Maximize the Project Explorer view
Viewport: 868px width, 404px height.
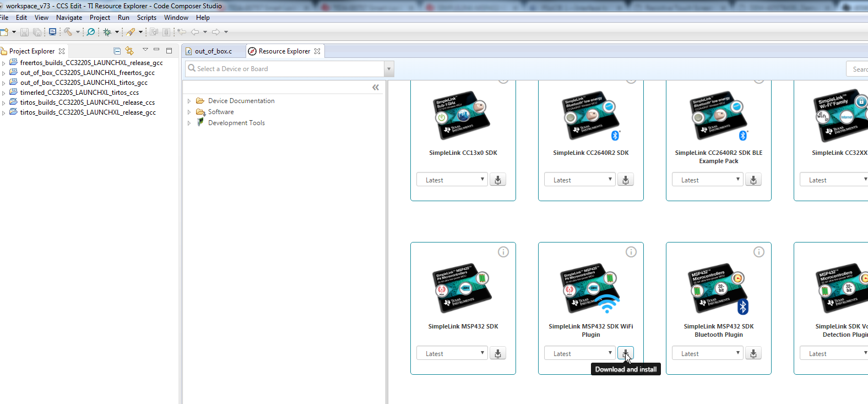point(169,51)
